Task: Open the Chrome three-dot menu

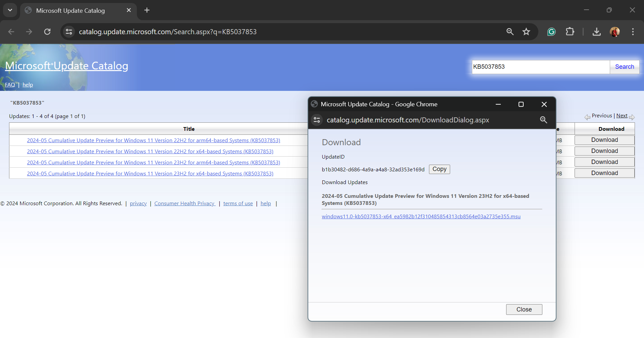Action: tap(633, 32)
